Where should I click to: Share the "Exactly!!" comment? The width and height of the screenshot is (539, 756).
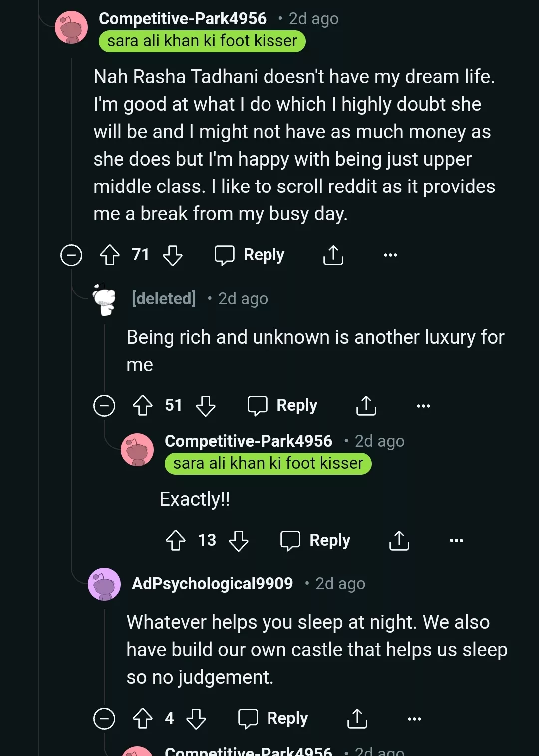399,540
